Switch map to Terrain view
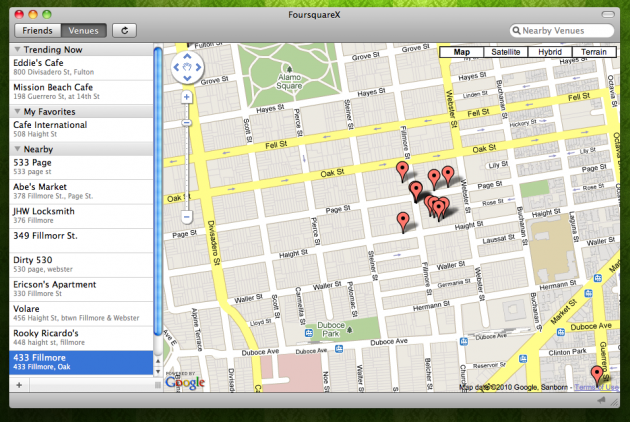Viewport: 630px width, 422px height. coord(593,52)
